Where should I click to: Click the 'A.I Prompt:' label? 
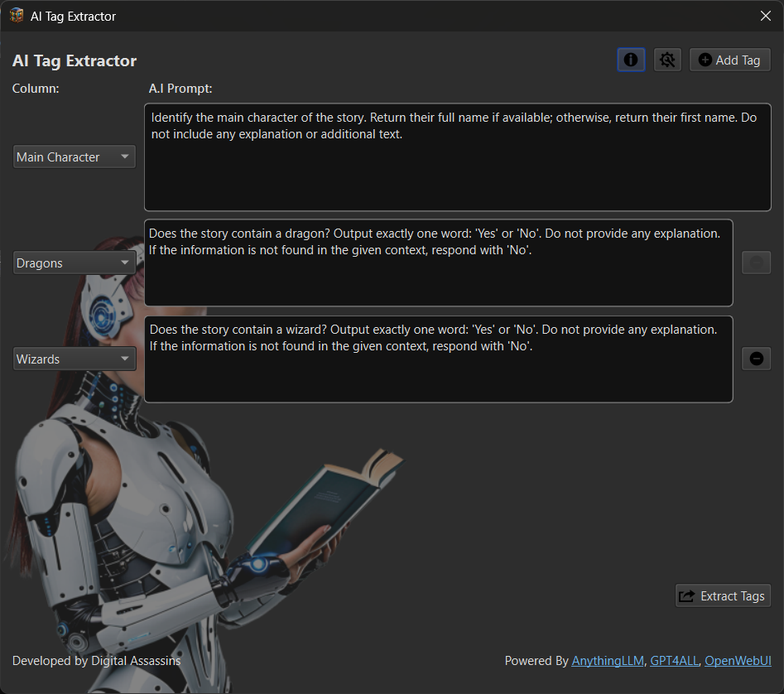[180, 89]
